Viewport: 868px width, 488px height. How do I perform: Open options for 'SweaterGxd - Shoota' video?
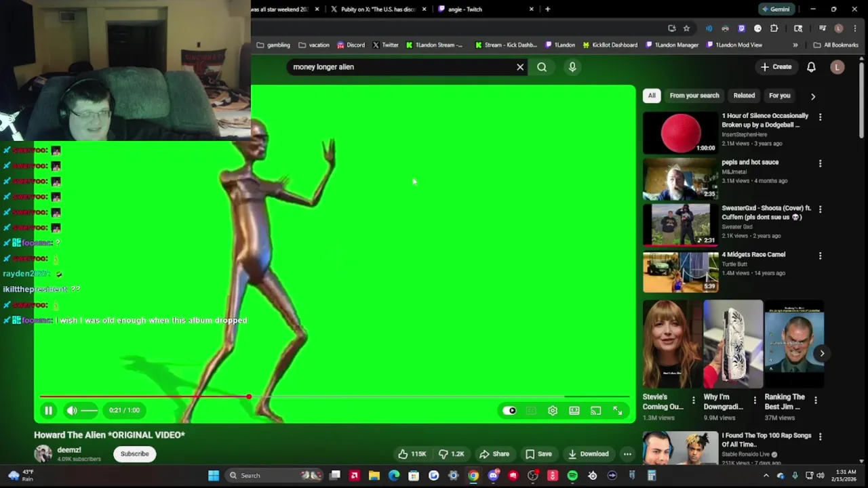point(820,209)
